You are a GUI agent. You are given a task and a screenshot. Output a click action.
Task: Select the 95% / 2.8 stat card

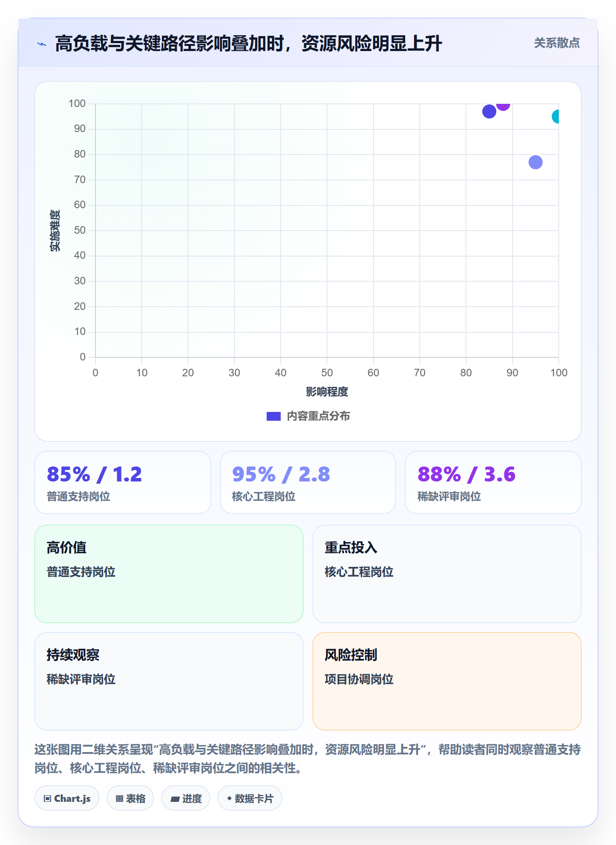click(308, 482)
